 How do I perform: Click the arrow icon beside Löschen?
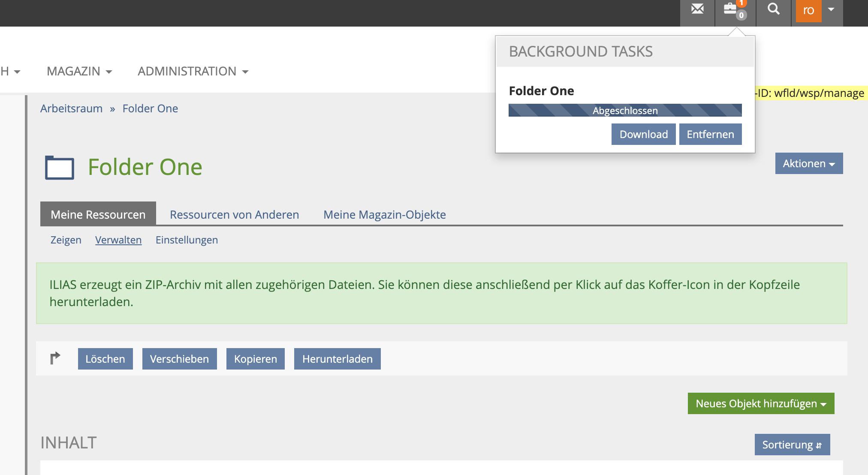point(55,358)
